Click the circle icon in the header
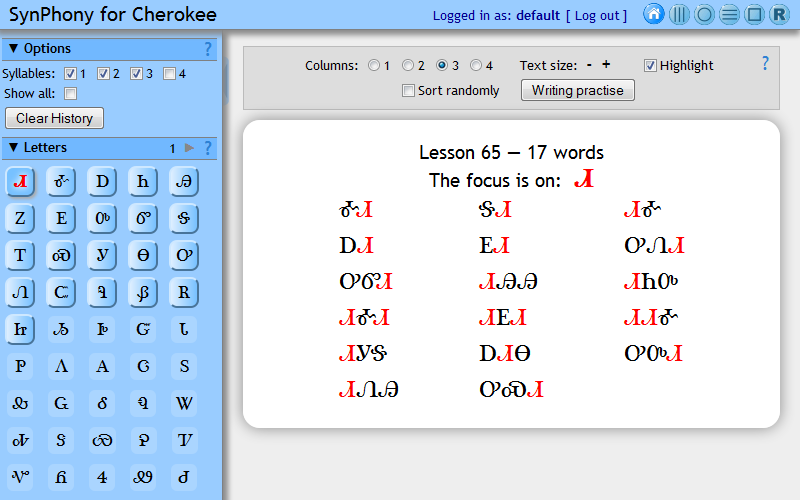This screenshot has width=800, height=500. [x=704, y=14]
